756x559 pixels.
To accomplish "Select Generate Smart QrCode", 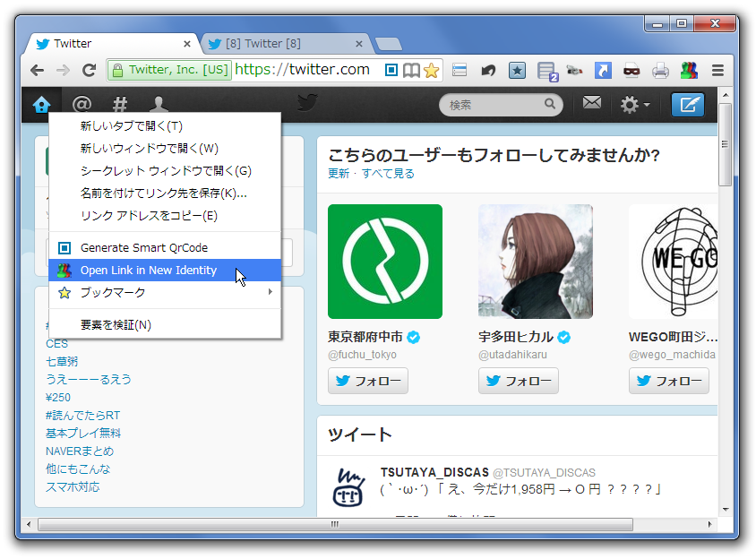I will 165,248.
